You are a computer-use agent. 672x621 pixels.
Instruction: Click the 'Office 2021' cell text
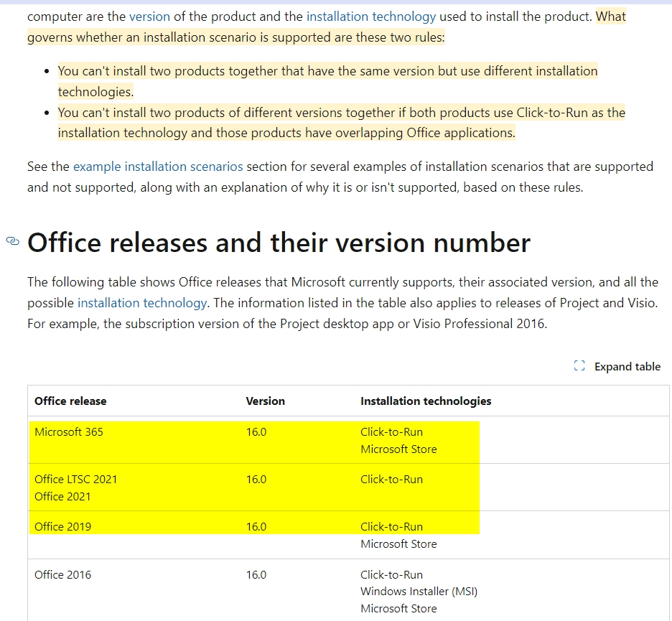click(x=62, y=496)
